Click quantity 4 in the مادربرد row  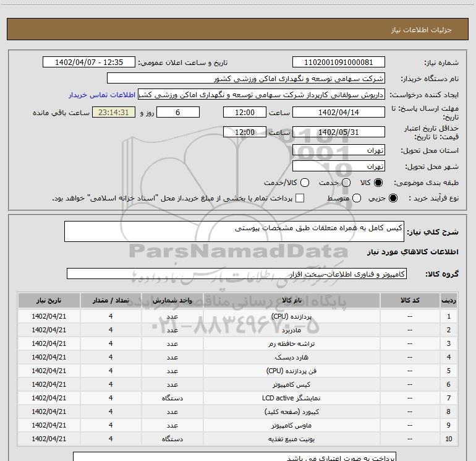coord(111,330)
